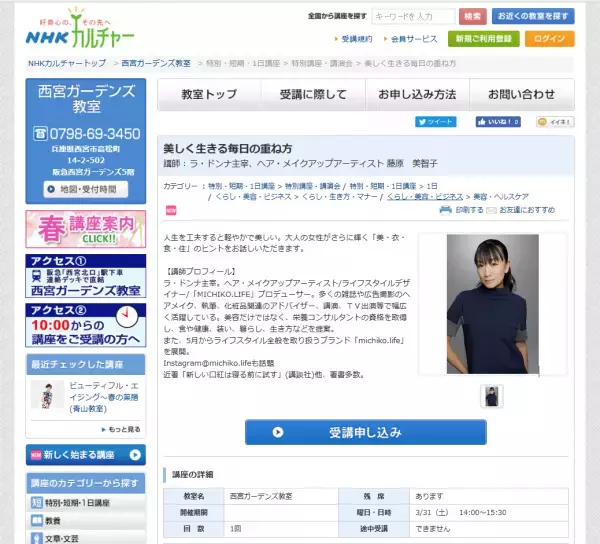The width and height of the screenshot is (600, 544).
Task: Select the small instructor thumbnail
Action: click(492, 396)
